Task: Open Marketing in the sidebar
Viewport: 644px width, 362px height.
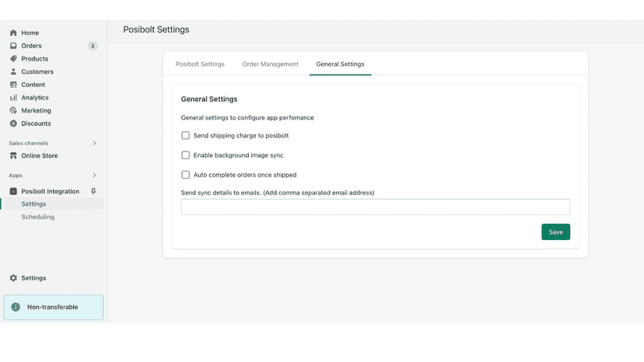Action: (36, 110)
